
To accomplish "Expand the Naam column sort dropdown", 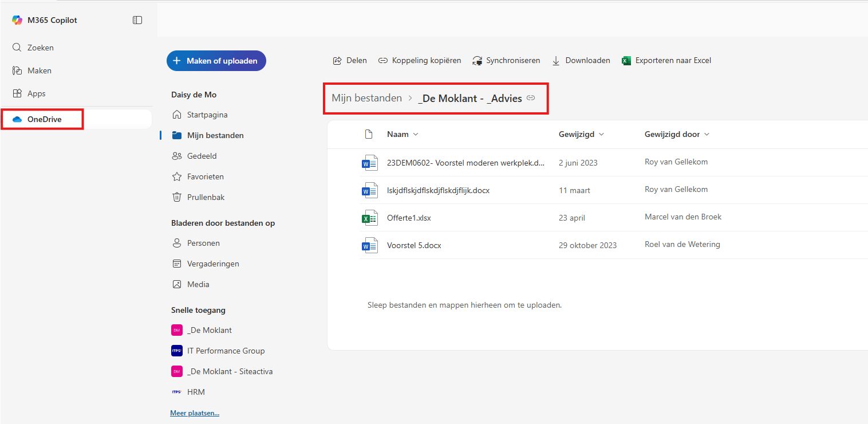I will (x=416, y=134).
